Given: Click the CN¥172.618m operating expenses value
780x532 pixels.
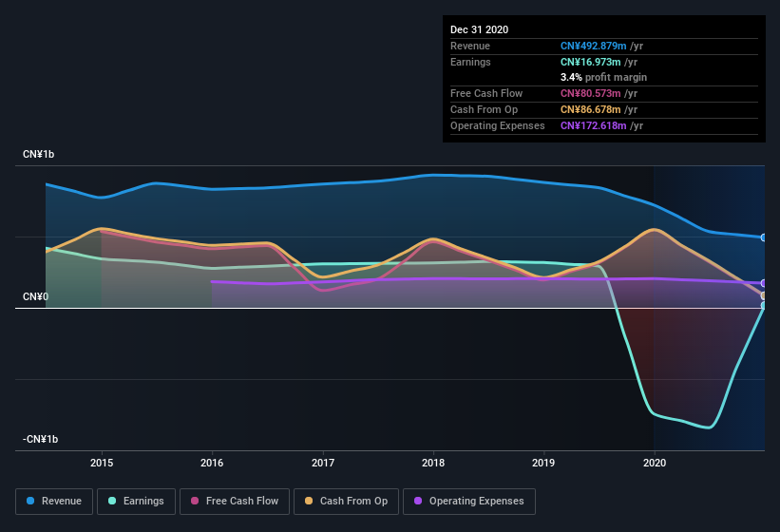Looking at the screenshot, I should [593, 125].
